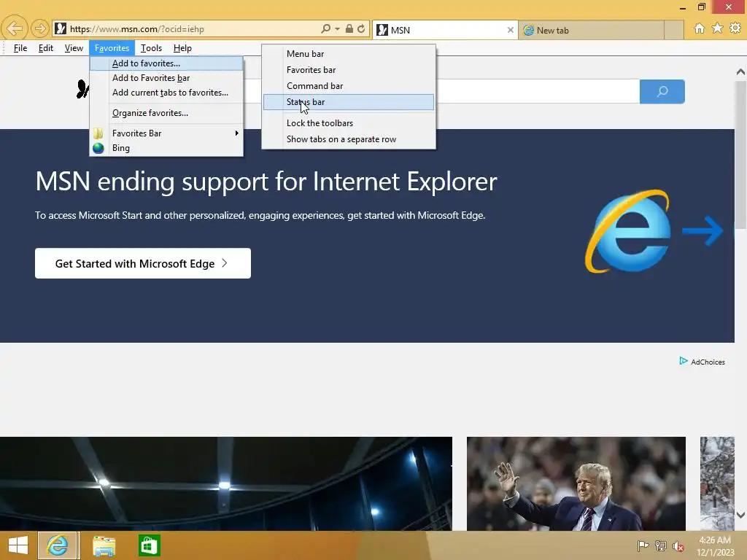Click the Internet Explorer logo graphic
This screenshot has width=747, height=560.
point(628,232)
